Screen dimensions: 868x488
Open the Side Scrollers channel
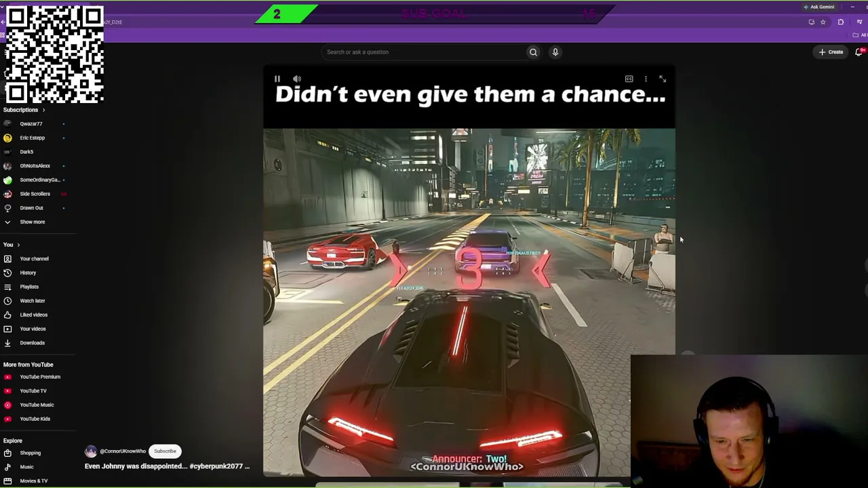pyautogui.click(x=34, y=194)
